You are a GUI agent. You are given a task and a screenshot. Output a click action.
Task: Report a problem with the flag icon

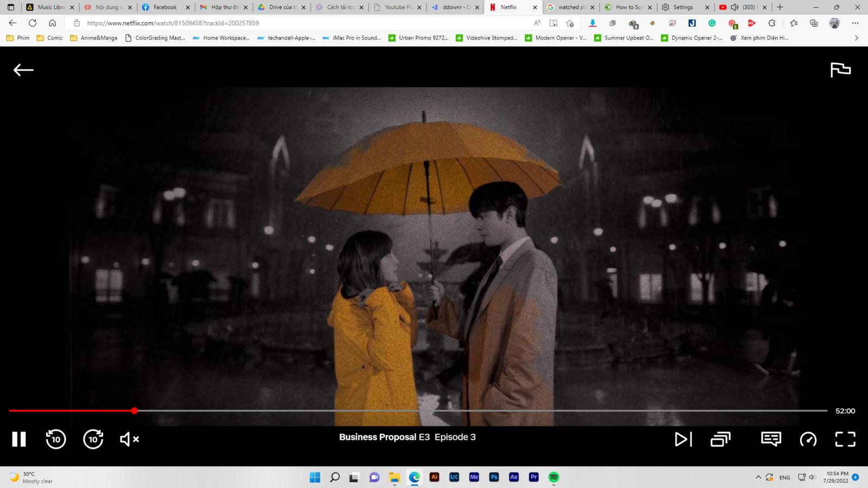840,70
